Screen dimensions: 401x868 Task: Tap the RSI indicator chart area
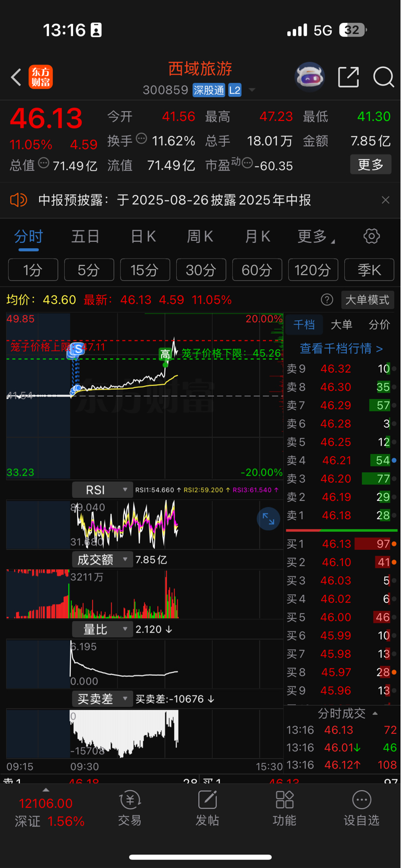click(x=144, y=524)
